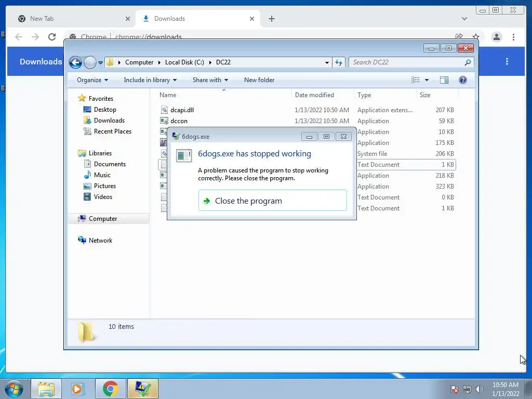This screenshot has width=532, height=399.
Task: Click Chrome forward arrow
Action: click(x=35, y=37)
